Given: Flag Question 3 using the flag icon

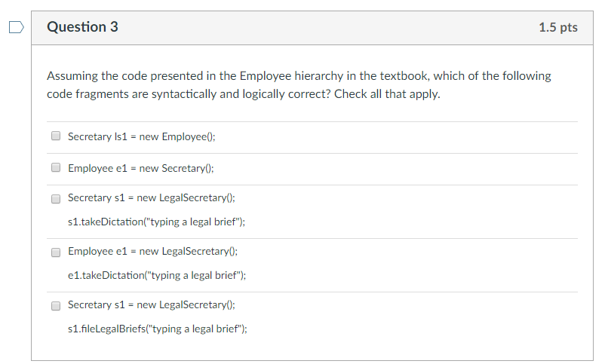Looking at the screenshot, I should (x=17, y=27).
